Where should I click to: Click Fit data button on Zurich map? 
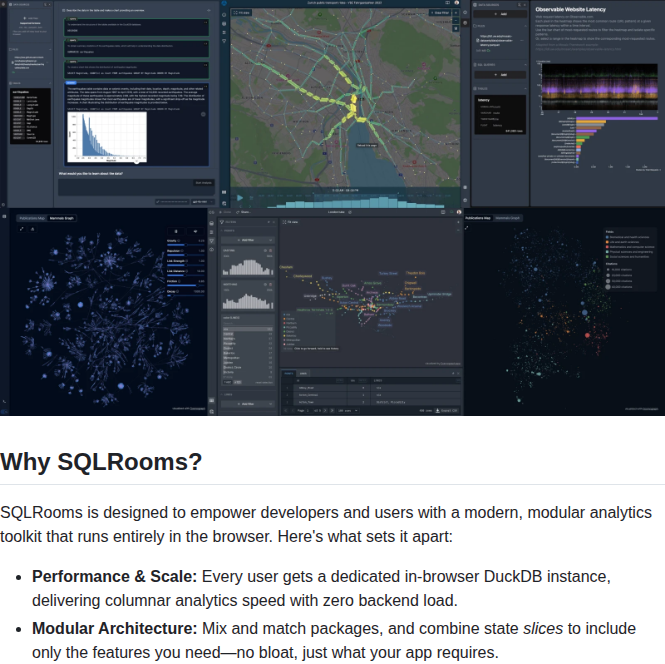point(242,13)
